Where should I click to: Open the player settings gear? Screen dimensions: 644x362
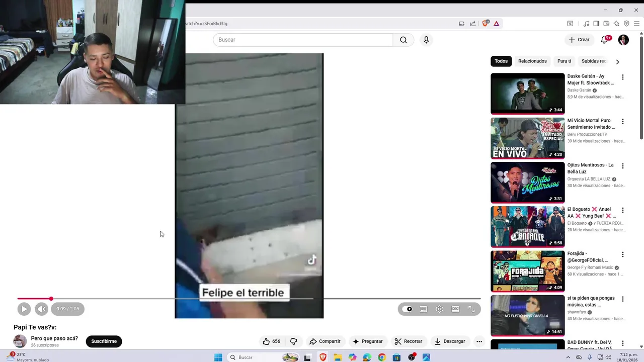tap(439, 309)
